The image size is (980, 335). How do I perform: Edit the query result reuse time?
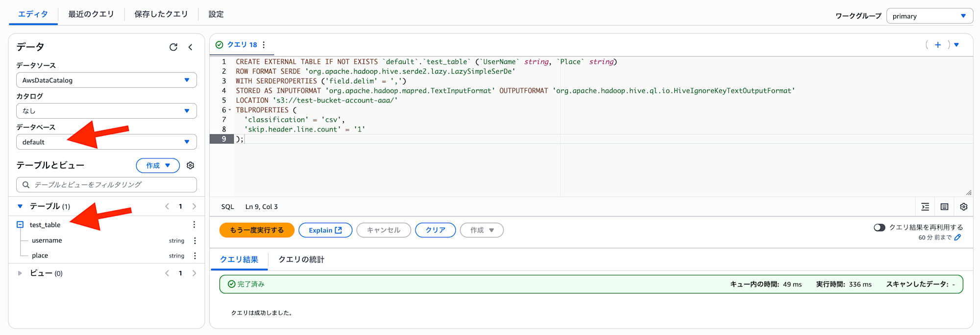coord(958,237)
